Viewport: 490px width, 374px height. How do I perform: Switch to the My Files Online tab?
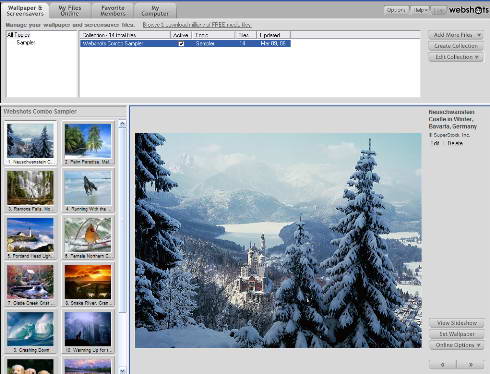70,11
